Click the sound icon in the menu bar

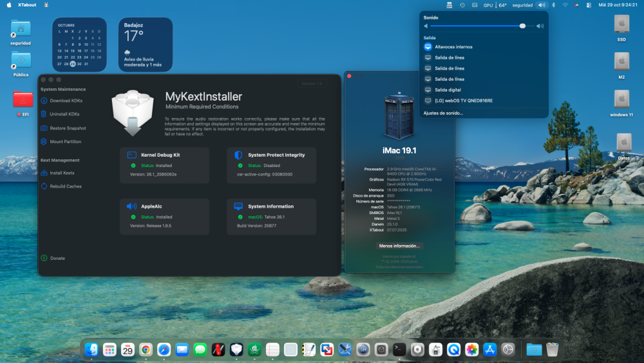[x=542, y=5]
